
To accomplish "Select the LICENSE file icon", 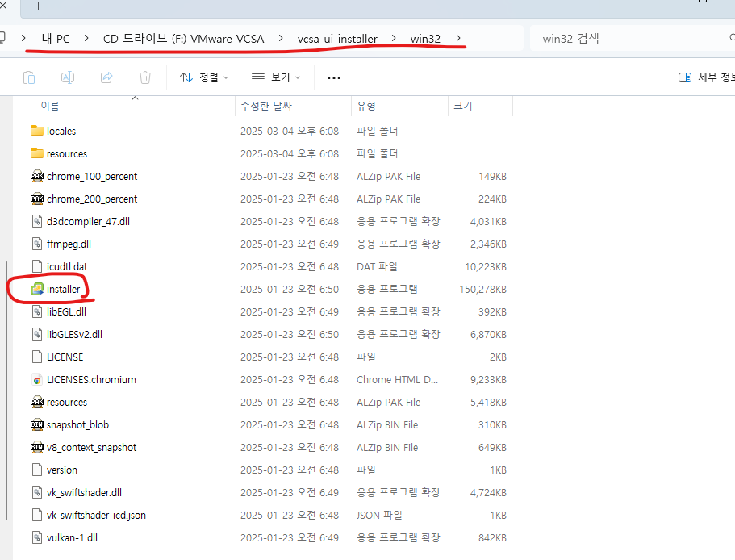I will pos(37,357).
